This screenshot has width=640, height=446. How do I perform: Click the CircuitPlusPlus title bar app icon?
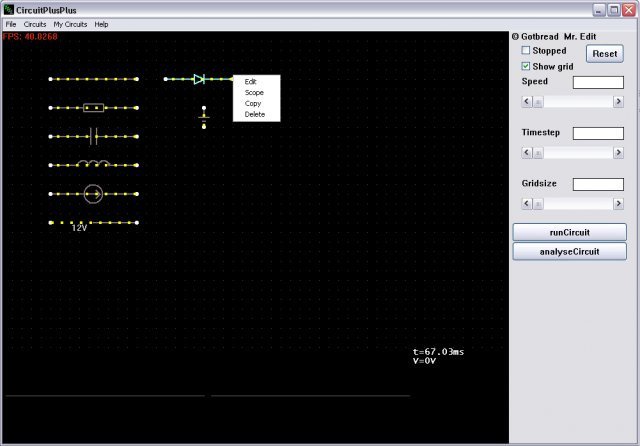pyautogui.click(x=8, y=9)
